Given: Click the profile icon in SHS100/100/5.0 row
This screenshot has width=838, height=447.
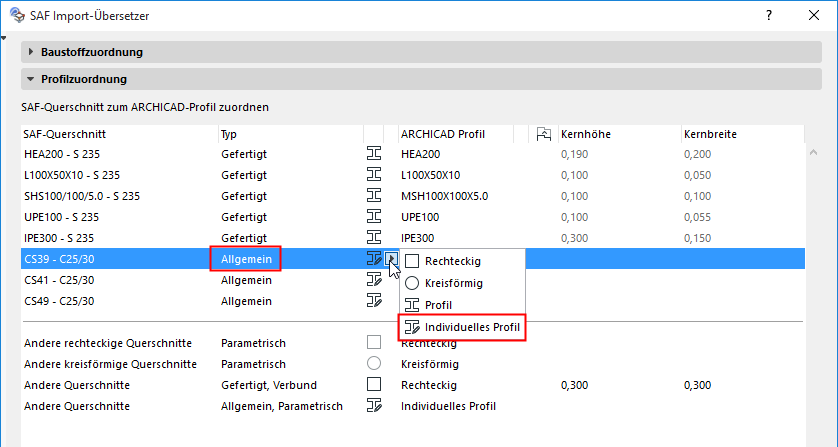Looking at the screenshot, I should point(374,196).
